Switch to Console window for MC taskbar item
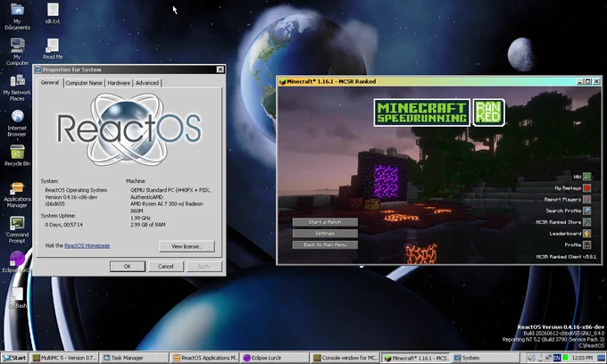607x364 pixels. 345,358
